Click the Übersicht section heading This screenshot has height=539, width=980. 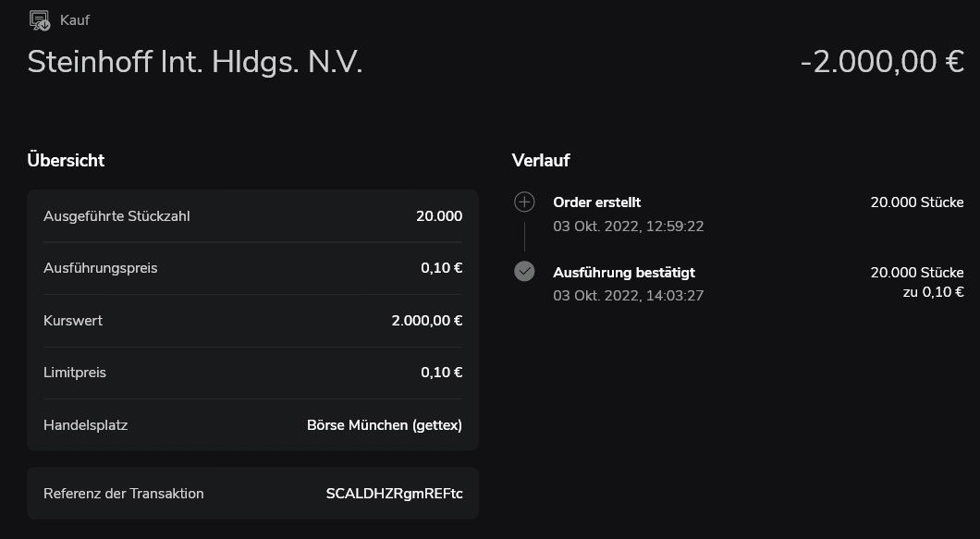coord(66,160)
